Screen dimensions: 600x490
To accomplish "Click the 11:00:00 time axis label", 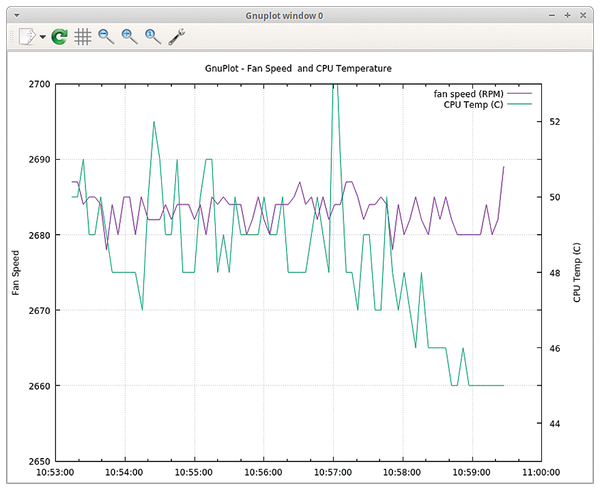I will click(541, 472).
